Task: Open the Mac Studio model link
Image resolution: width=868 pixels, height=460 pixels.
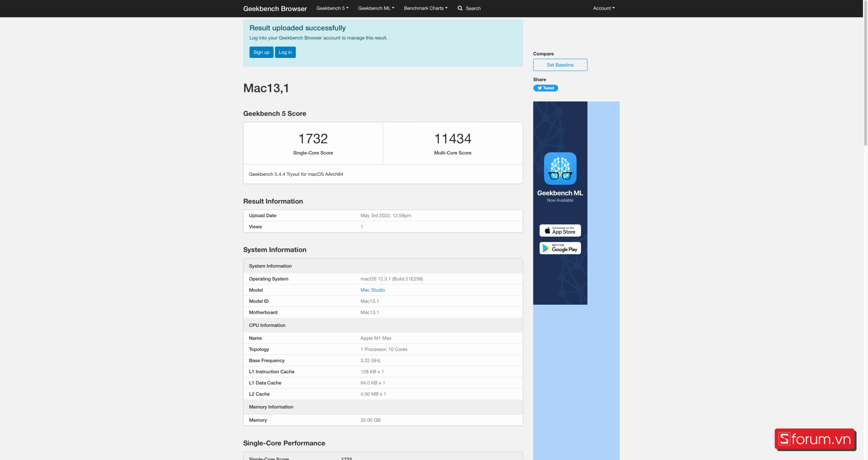Action: [x=372, y=290]
